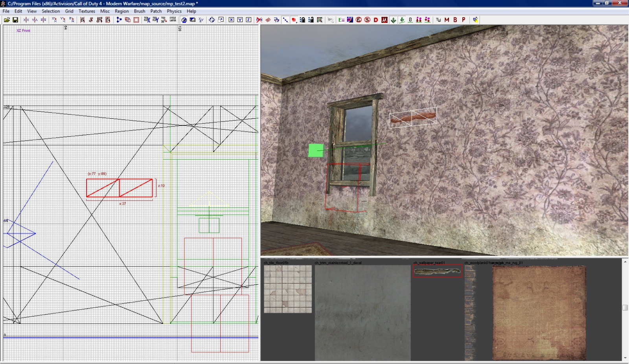This screenshot has width=629, height=364.
Task: Click the D entity filter button
Action: [376, 20]
